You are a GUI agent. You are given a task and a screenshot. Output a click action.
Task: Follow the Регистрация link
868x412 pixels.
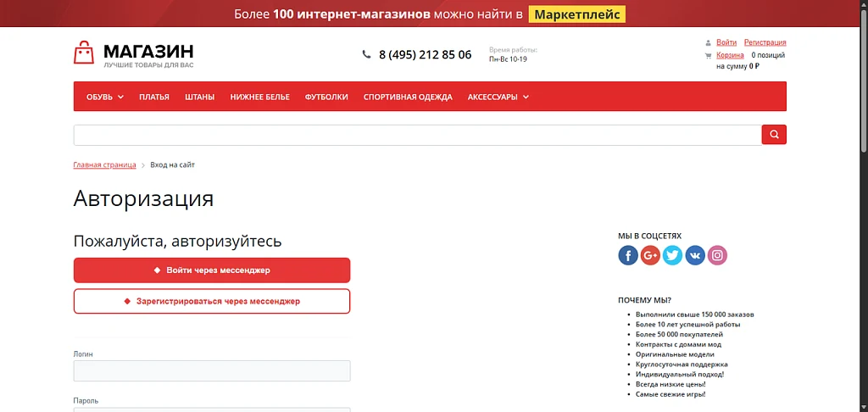click(765, 42)
